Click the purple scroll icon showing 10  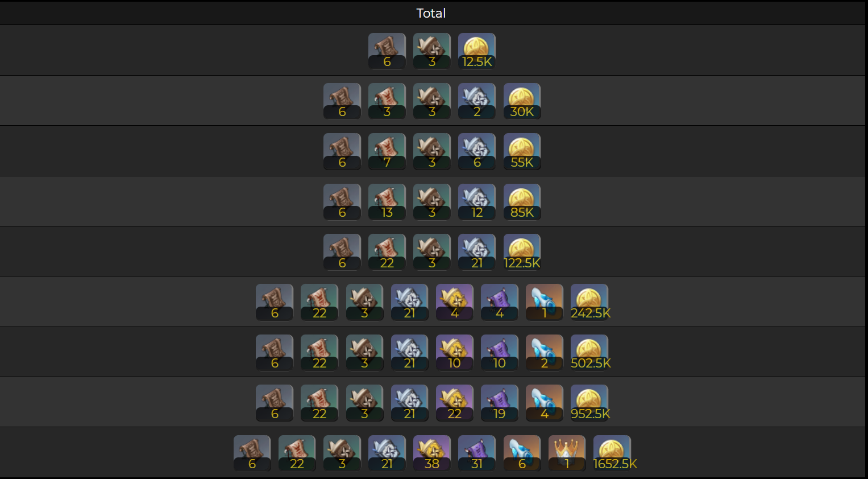tap(500, 353)
